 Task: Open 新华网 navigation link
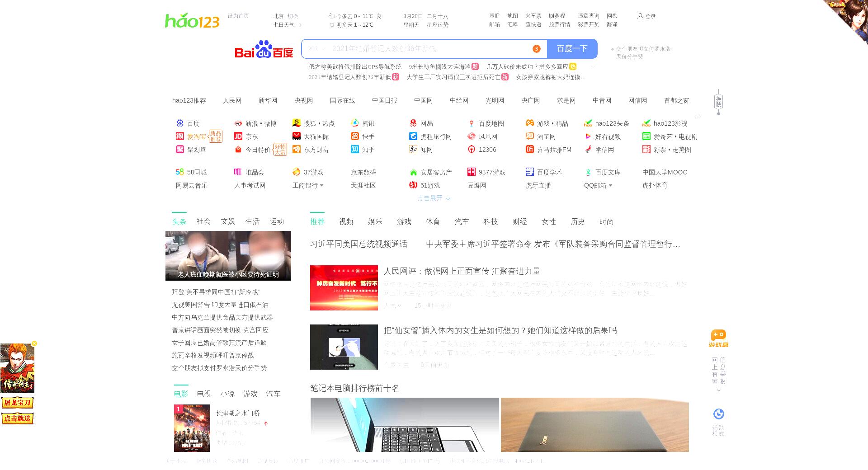click(268, 100)
